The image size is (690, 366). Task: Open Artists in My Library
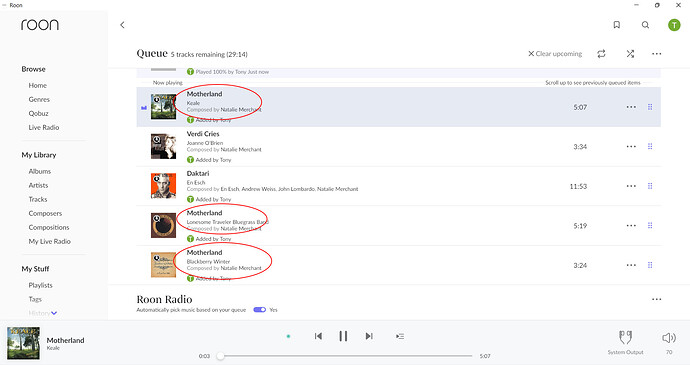click(38, 185)
